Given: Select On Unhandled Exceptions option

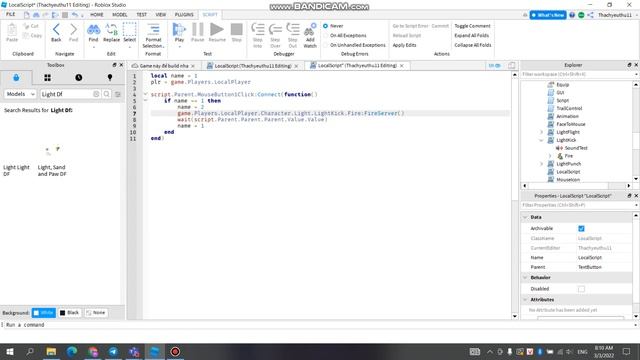Looking at the screenshot, I should point(325,45).
